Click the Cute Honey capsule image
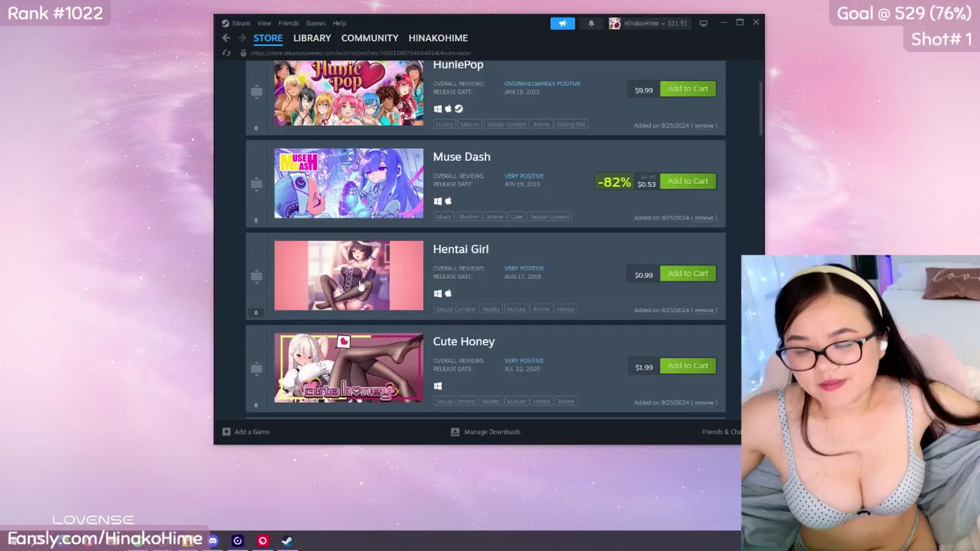Image resolution: width=980 pixels, height=551 pixels. [349, 368]
